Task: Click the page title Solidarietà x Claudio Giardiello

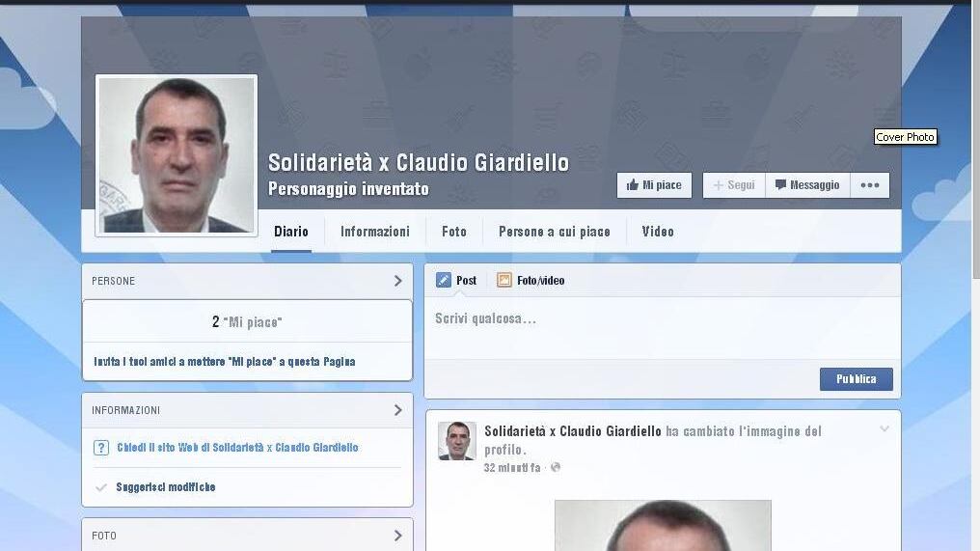Action: (419, 163)
